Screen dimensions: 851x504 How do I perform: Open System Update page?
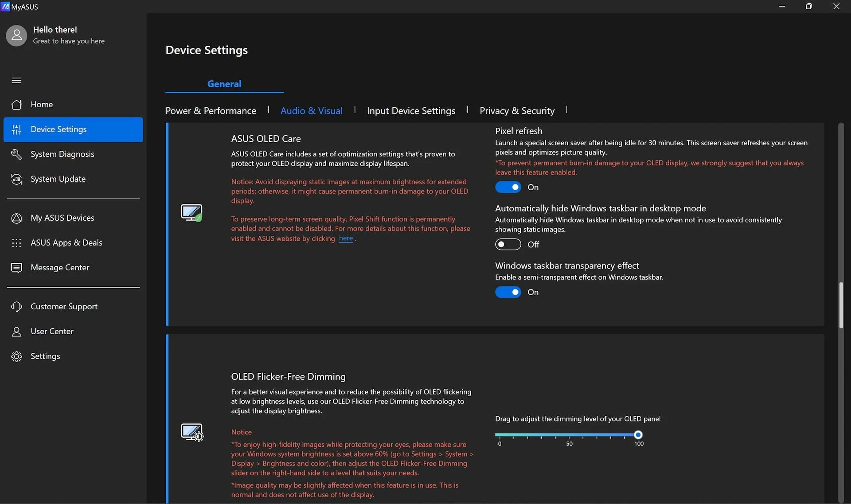coord(73,179)
